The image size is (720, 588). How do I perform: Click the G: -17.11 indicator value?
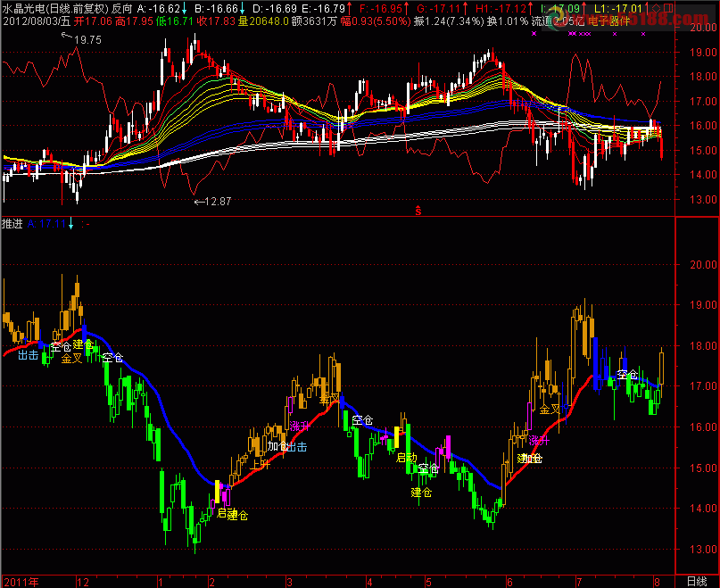tap(439, 8)
